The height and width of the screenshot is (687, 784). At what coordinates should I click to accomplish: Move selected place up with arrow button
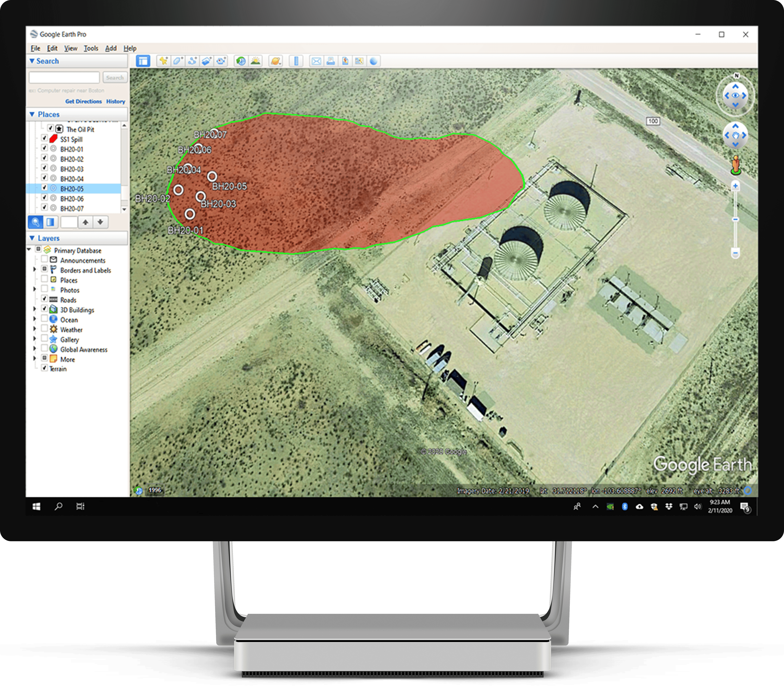[x=85, y=222]
